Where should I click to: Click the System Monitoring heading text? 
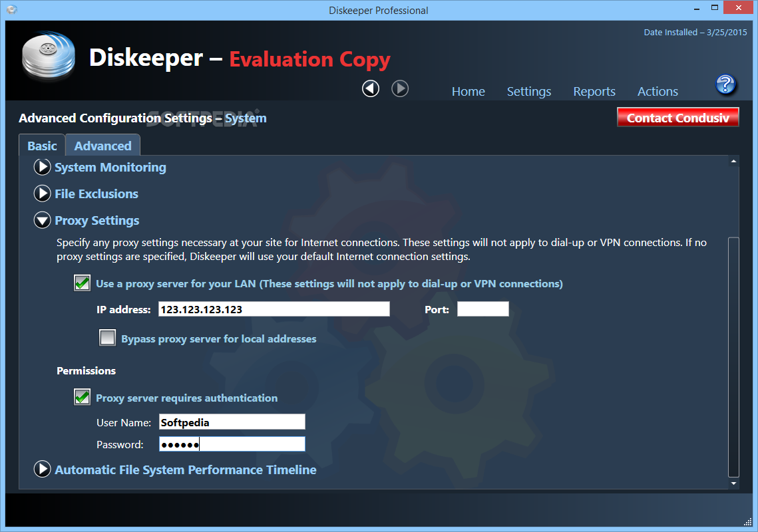click(110, 167)
